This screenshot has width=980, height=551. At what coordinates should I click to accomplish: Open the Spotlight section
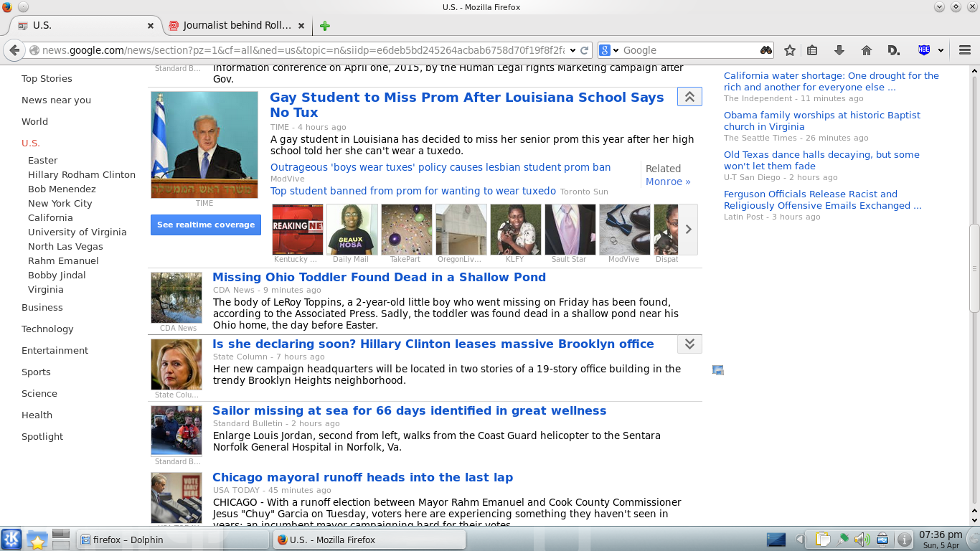pyautogui.click(x=42, y=436)
